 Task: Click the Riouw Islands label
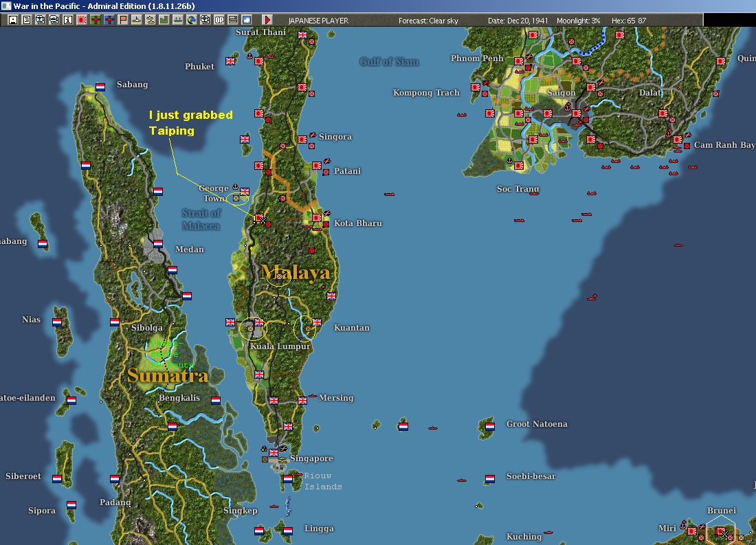[322, 481]
